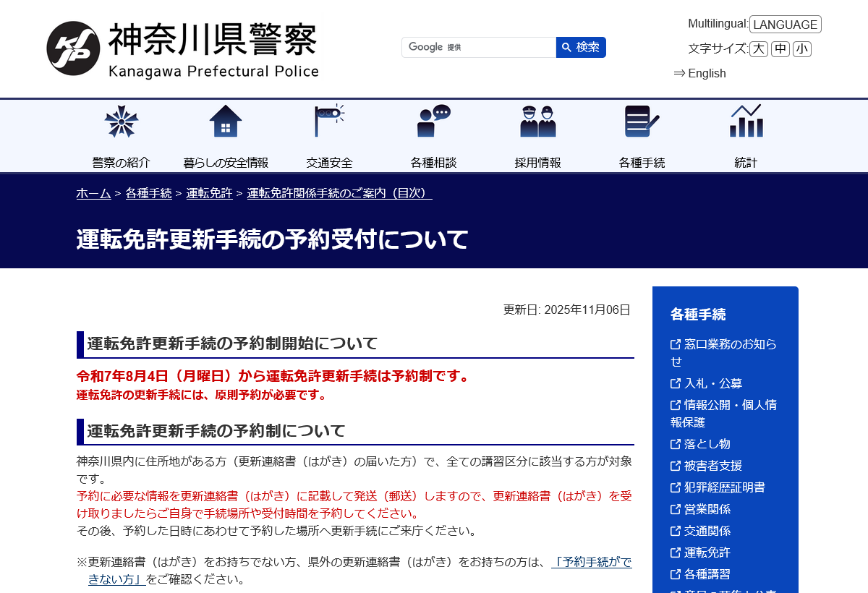Switch to the English site link
The image size is (868, 593).
pos(699,73)
